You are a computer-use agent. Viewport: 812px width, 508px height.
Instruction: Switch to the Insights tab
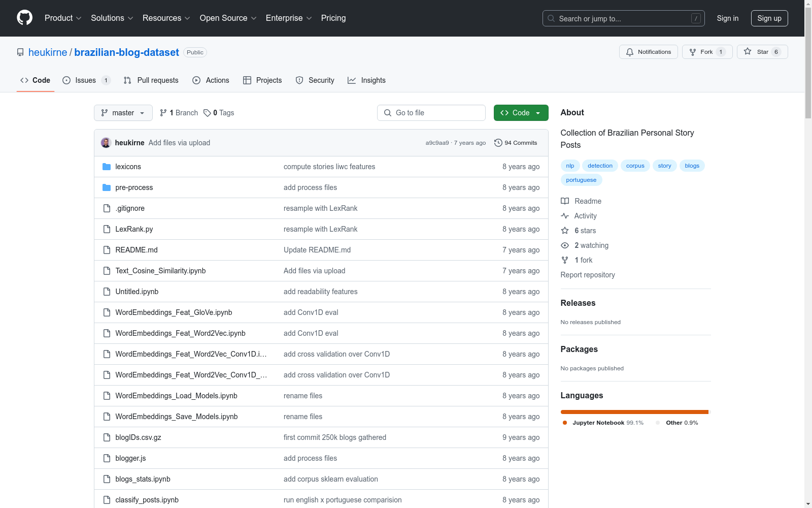[366, 80]
